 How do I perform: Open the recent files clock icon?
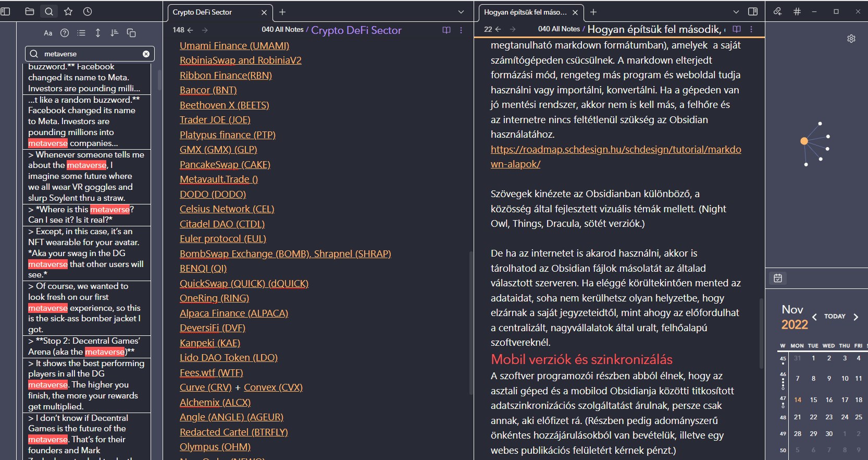coord(88,11)
